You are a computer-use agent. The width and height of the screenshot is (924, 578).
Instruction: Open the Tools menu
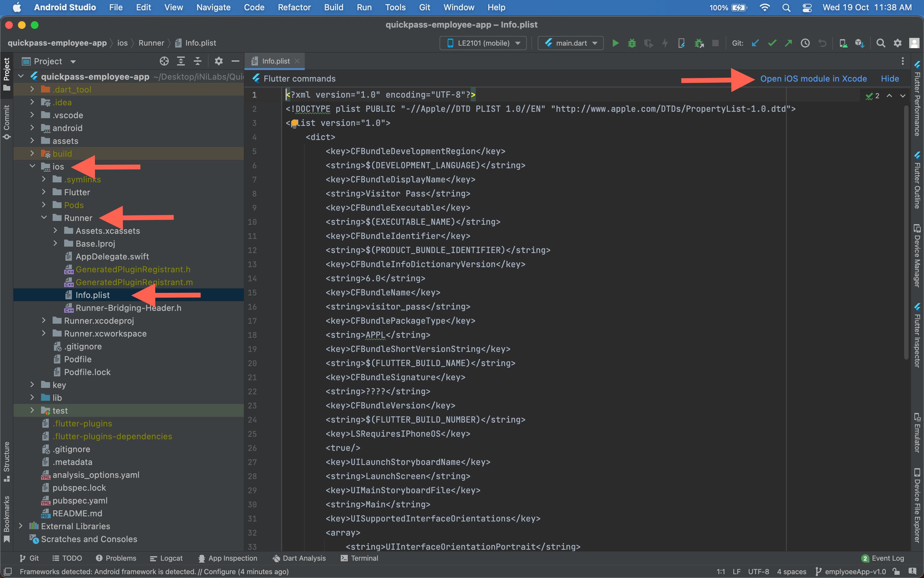pyautogui.click(x=395, y=7)
